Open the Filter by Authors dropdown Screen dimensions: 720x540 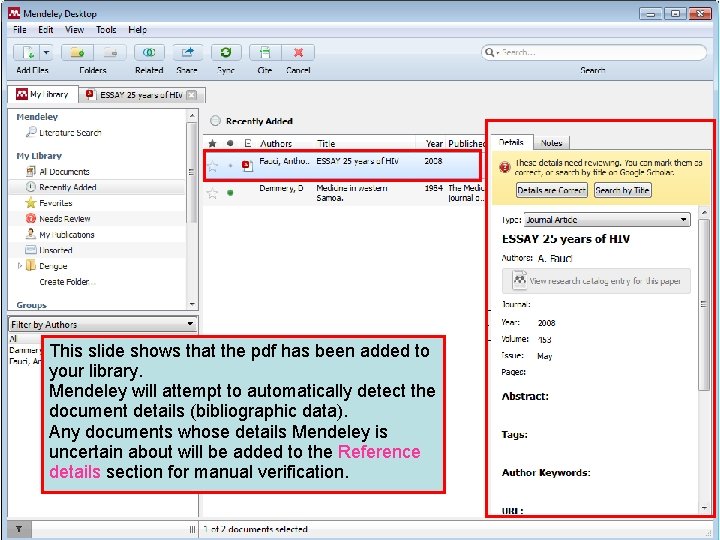pyautogui.click(x=103, y=324)
